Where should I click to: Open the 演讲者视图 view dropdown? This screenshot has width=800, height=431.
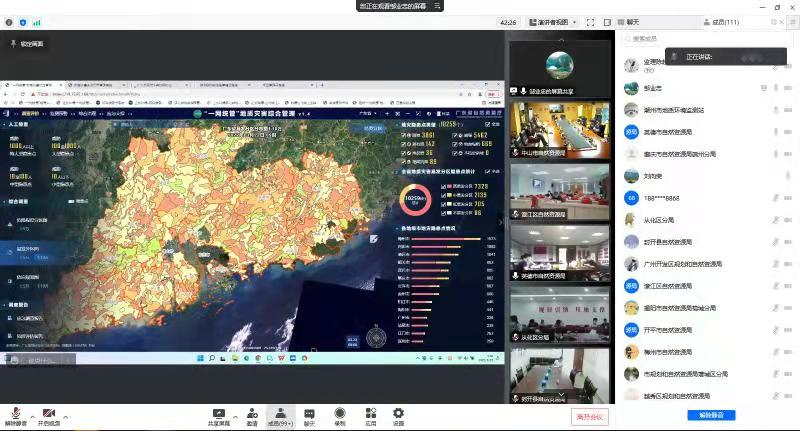point(553,22)
